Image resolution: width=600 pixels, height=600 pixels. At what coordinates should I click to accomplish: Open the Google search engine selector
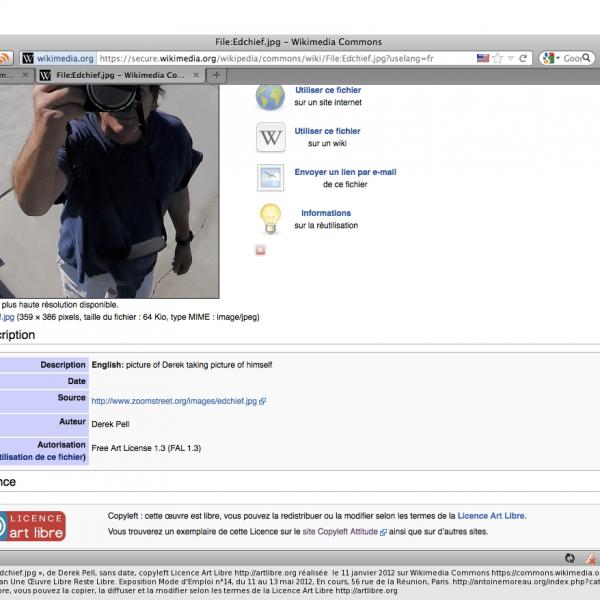(x=551, y=58)
